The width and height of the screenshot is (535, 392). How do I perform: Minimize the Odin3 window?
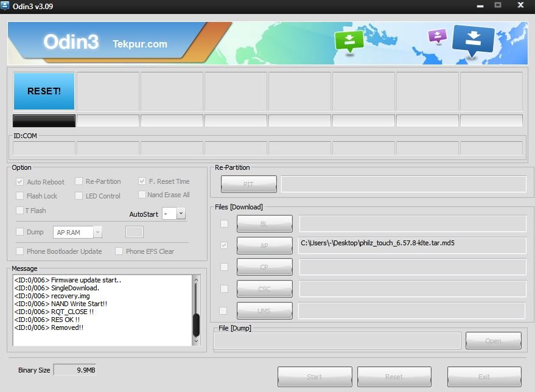480,6
